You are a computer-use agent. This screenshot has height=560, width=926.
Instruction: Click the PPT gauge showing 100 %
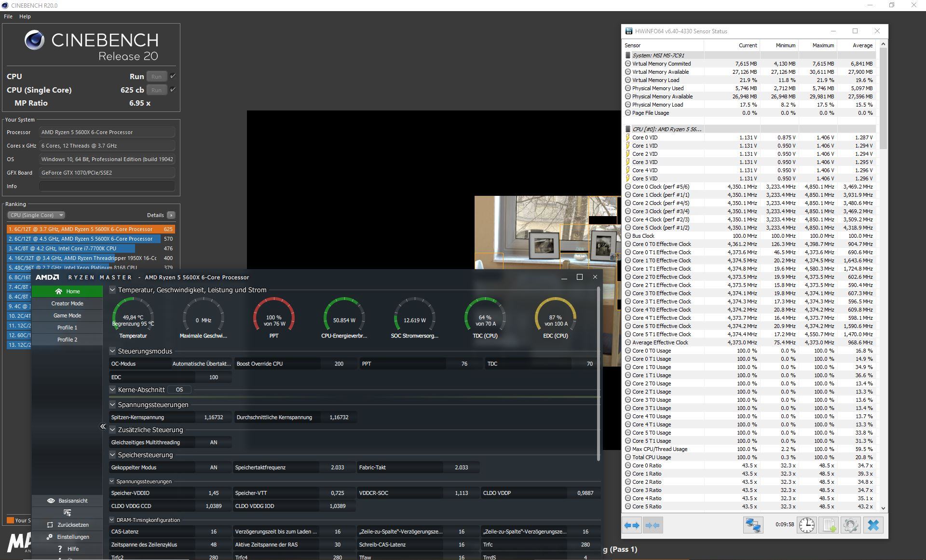tap(273, 318)
